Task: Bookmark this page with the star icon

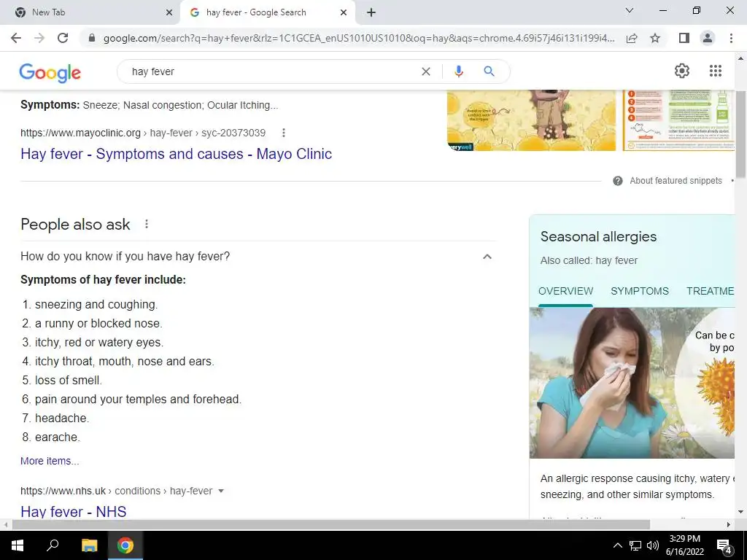Action: pyautogui.click(x=655, y=38)
